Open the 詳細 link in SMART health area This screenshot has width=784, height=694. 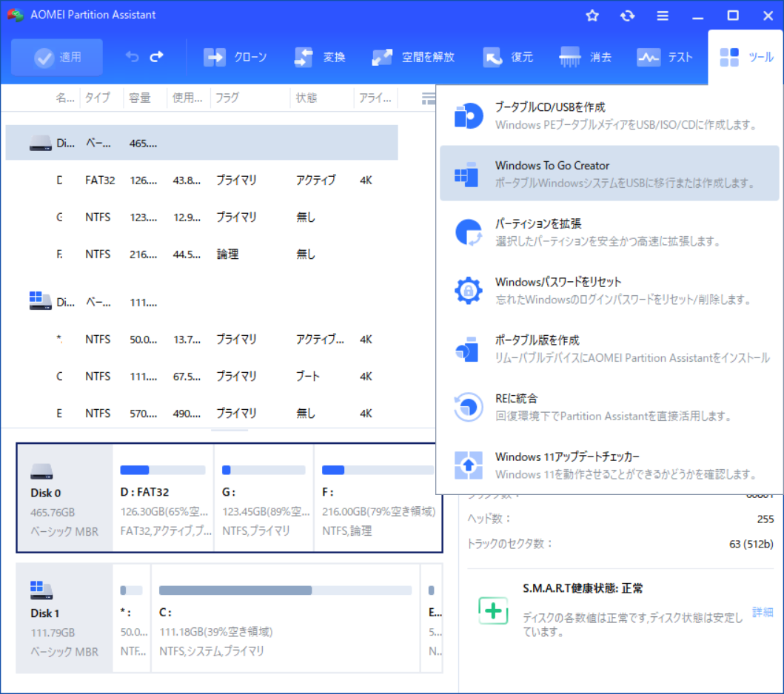[x=762, y=611]
